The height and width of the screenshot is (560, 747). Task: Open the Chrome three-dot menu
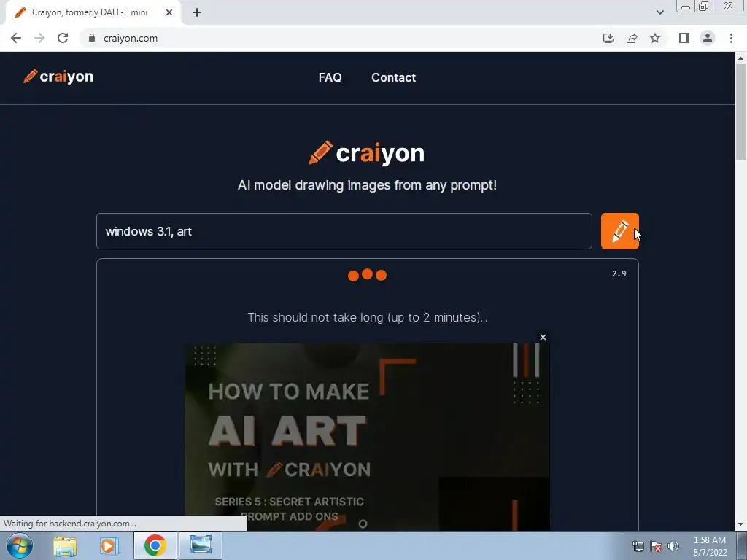[x=731, y=38]
